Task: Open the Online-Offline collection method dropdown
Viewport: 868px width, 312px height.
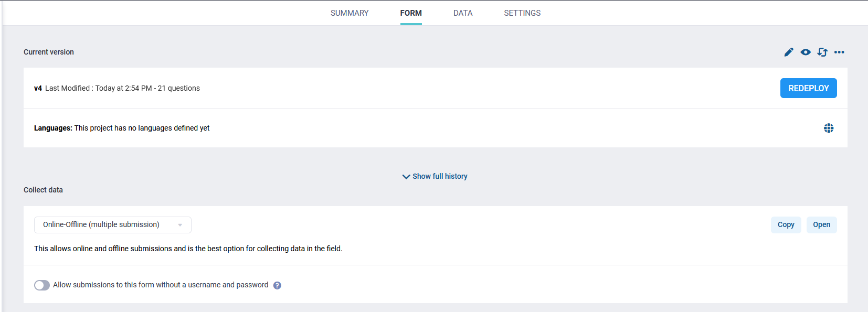Action: pos(105,224)
